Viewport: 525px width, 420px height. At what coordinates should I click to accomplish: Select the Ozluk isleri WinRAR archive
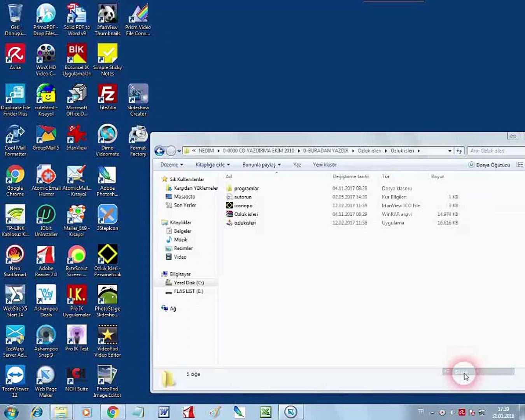(x=246, y=214)
